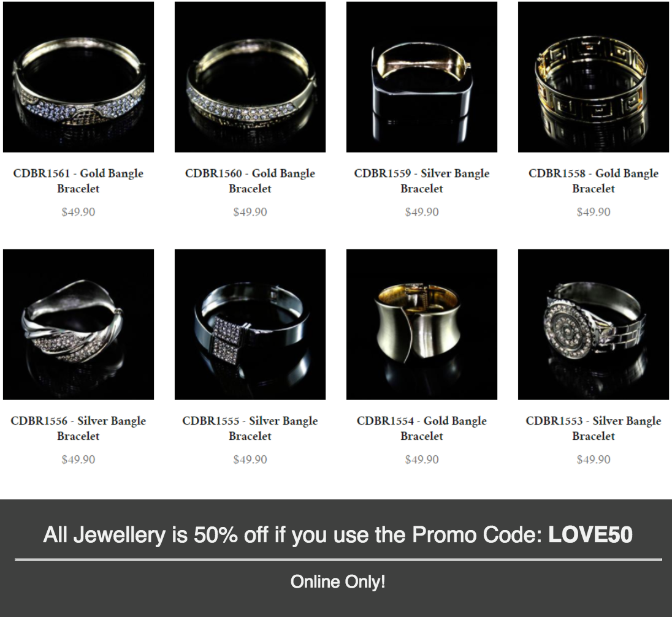This screenshot has width=672, height=625.
Task: Click the CDBR1561 - Gold Bangle Bracelet title
Action: [78, 181]
